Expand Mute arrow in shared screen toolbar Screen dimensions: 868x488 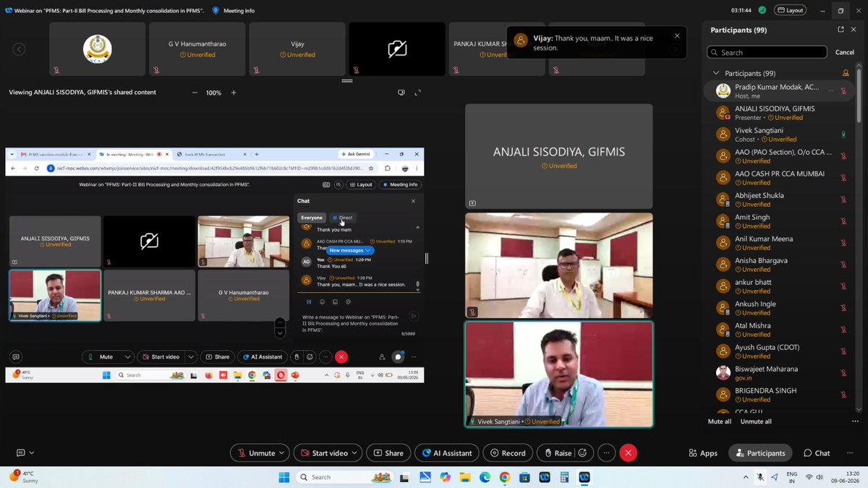128,357
